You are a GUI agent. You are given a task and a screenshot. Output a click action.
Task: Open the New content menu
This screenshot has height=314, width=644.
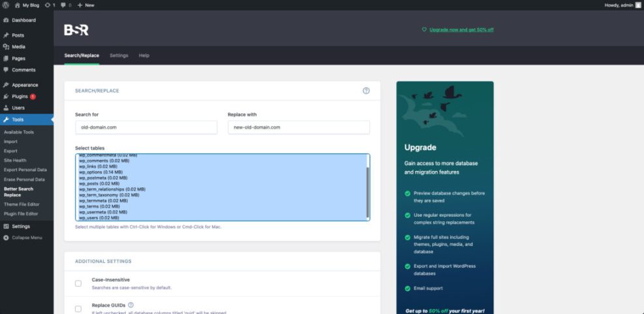pos(85,5)
